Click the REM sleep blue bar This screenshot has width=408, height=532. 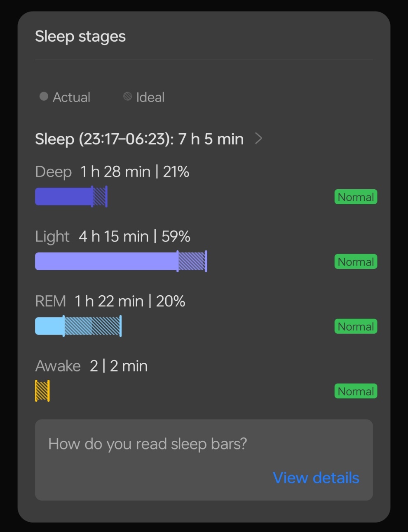[x=49, y=326]
